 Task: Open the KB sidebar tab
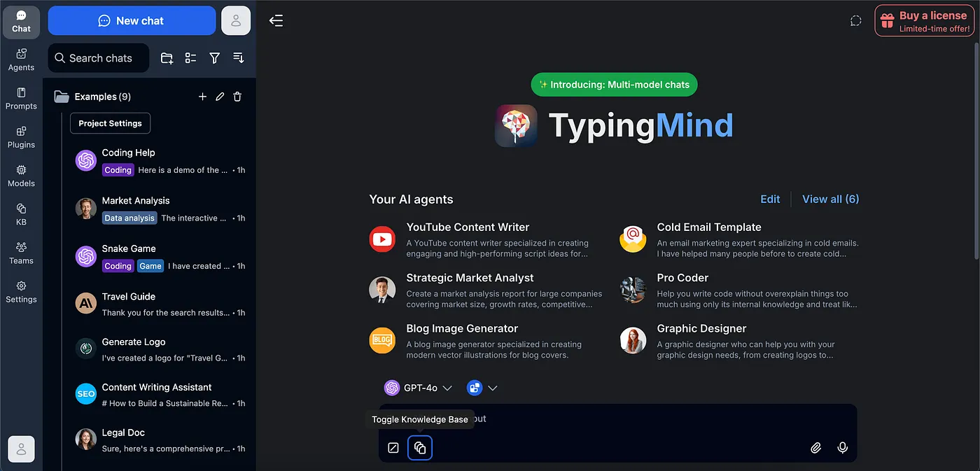21,214
